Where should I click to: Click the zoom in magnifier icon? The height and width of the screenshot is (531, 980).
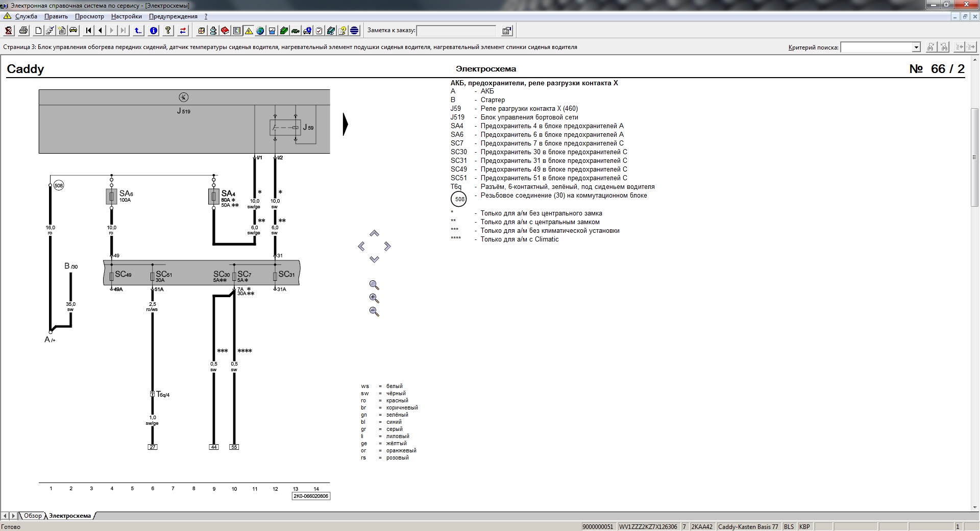pos(374,298)
